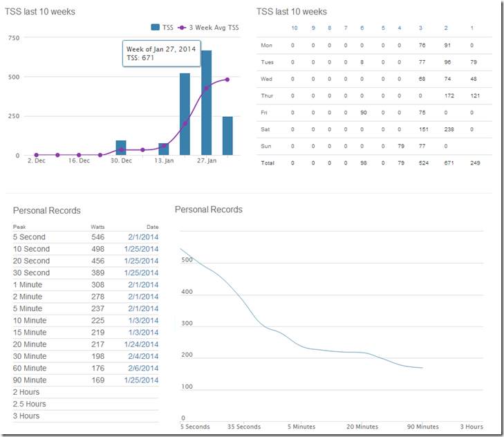Screen dimensions: 504x437
Task: Click the Total row label
Action: coord(268,162)
